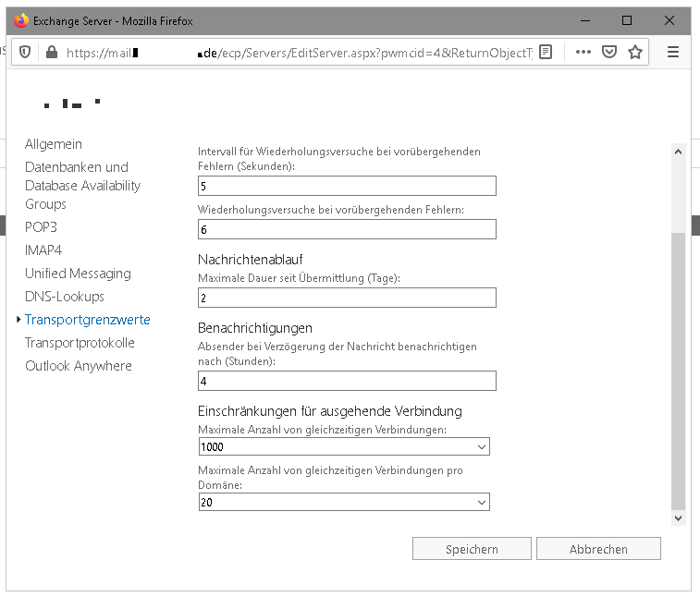Open the page actions three-dot menu
Viewport: 700px width, 597px height.
pos(583,53)
